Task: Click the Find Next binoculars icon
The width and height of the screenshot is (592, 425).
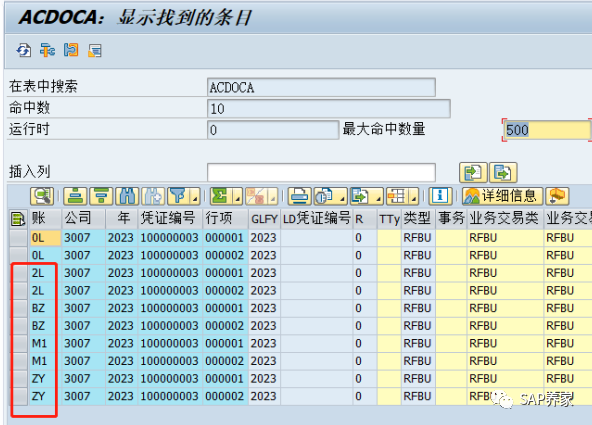Action: coord(153,196)
